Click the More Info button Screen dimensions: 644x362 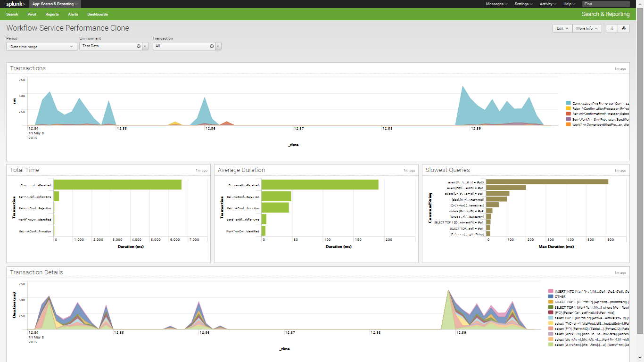pyautogui.click(x=586, y=28)
